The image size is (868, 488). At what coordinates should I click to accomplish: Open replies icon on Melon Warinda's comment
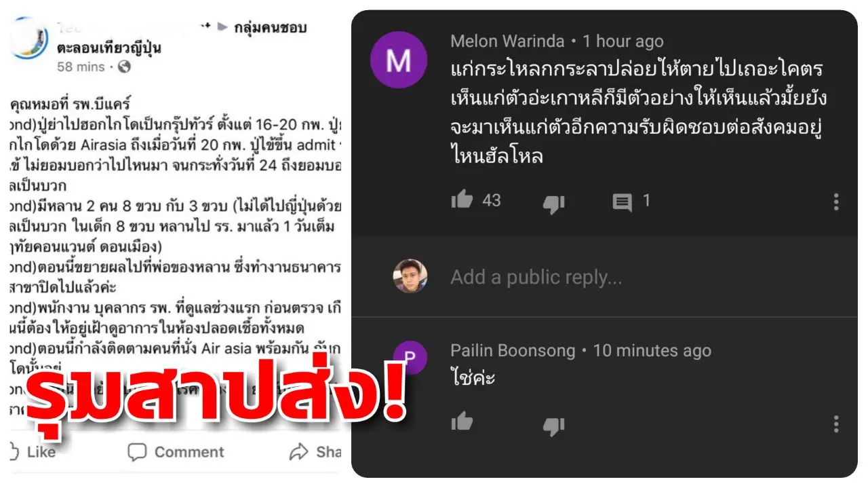point(622,202)
